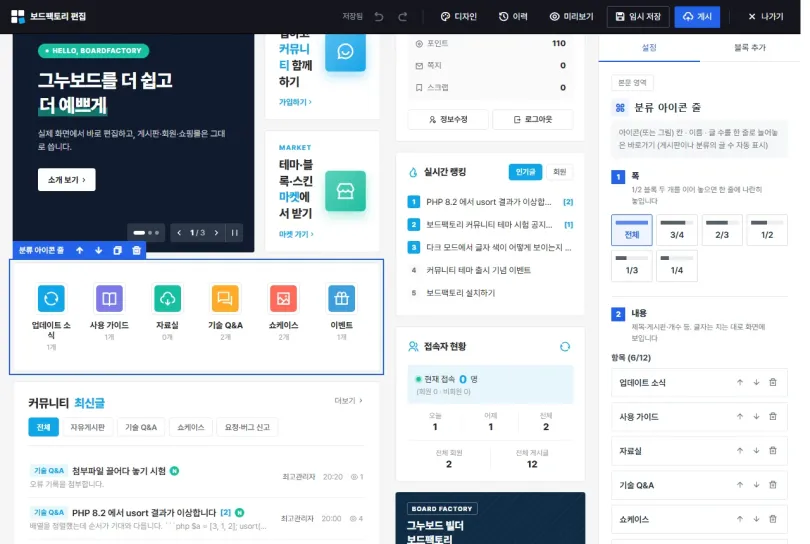Click the 로그아웃 button

pos(533,119)
